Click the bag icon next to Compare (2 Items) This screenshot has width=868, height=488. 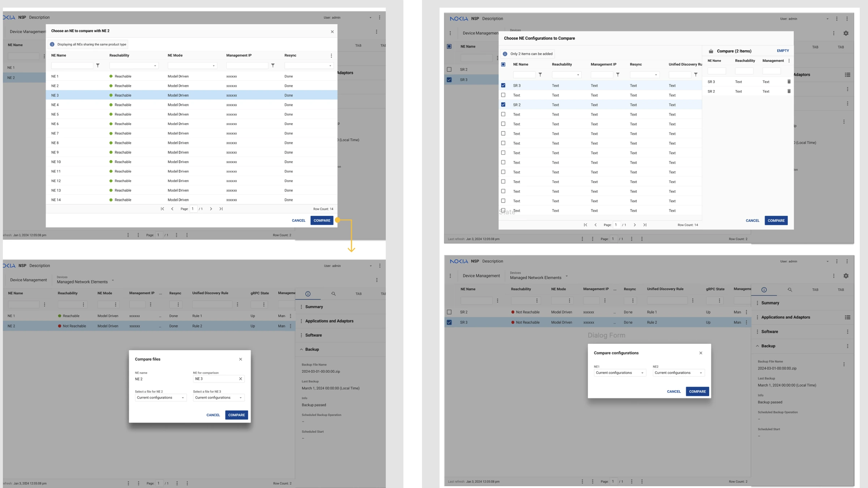pos(711,51)
